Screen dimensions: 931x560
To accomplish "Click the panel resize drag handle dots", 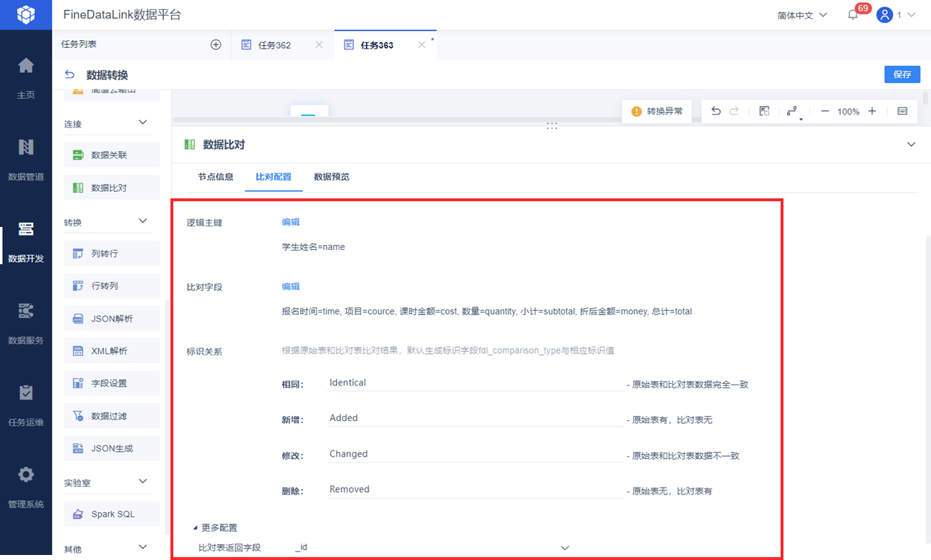I will point(551,125).
